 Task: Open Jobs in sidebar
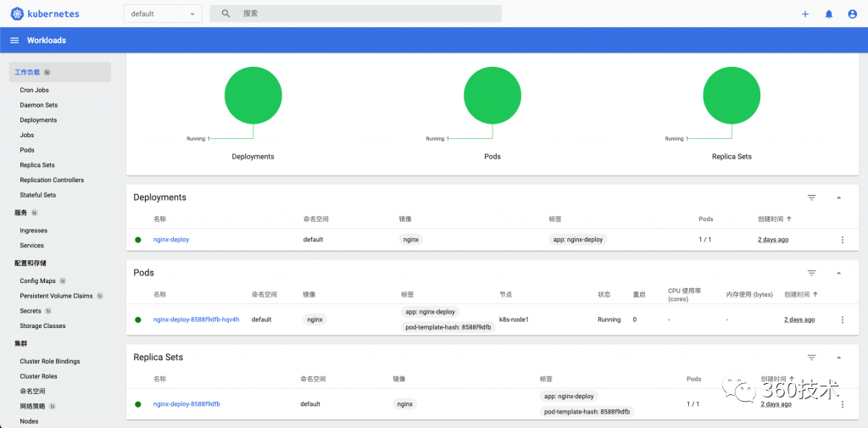click(x=26, y=135)
